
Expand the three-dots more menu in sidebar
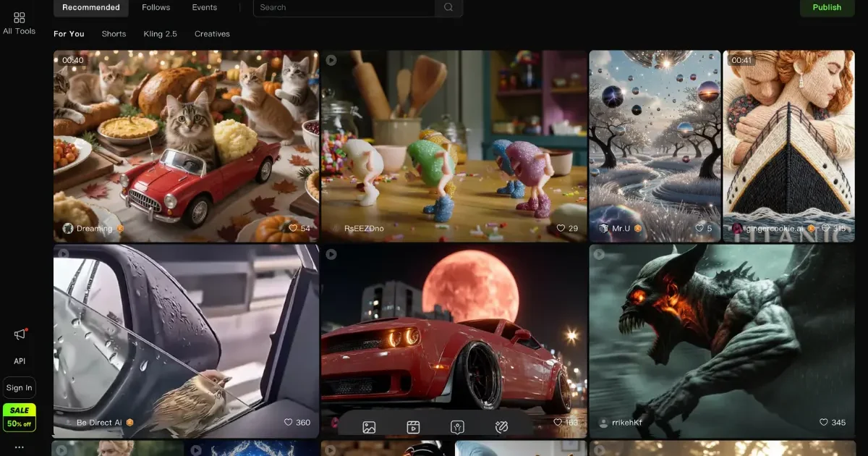pos(20,447)
